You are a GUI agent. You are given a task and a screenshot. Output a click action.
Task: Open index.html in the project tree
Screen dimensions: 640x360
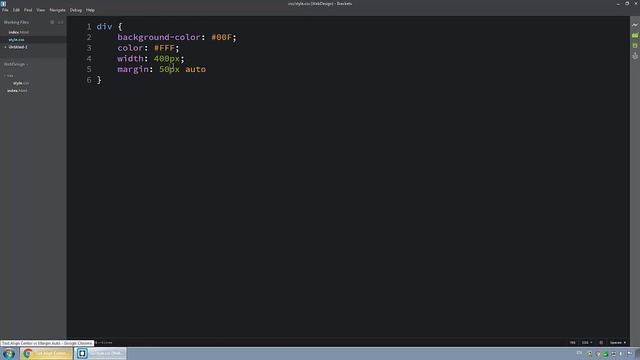coord(17,91)
